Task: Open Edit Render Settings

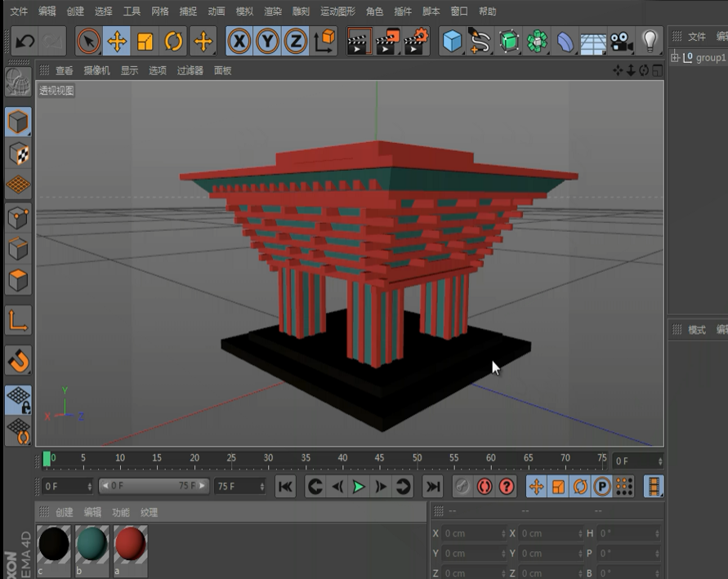Action: coord(417,42)
